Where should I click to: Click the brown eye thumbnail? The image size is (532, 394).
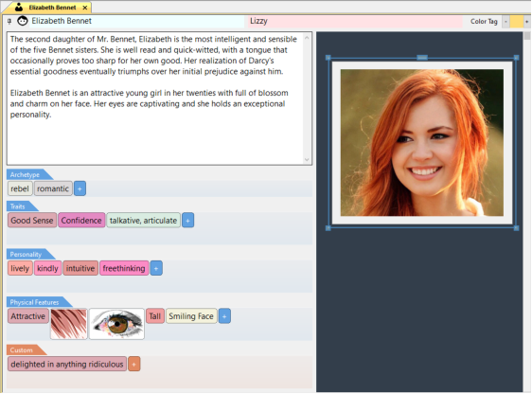[116, 324]
